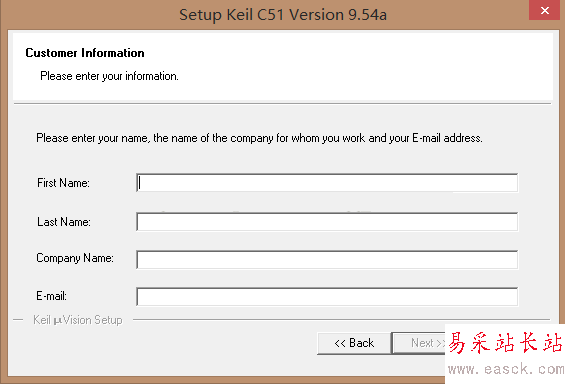Click the Customer Information heading
The height and width of the screenshot is (384, 565).
point(85,53)
